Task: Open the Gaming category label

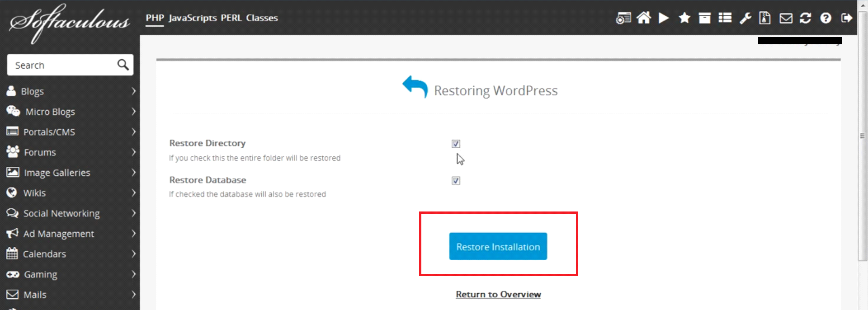Action: 41,275
